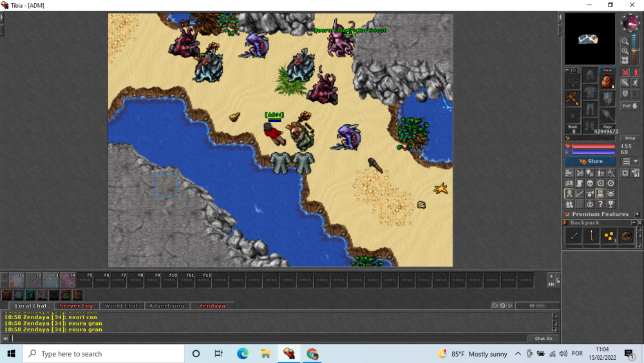Click the armor equipment slot
The width and height of the screenshot is (644, 363).
(590, 92)
